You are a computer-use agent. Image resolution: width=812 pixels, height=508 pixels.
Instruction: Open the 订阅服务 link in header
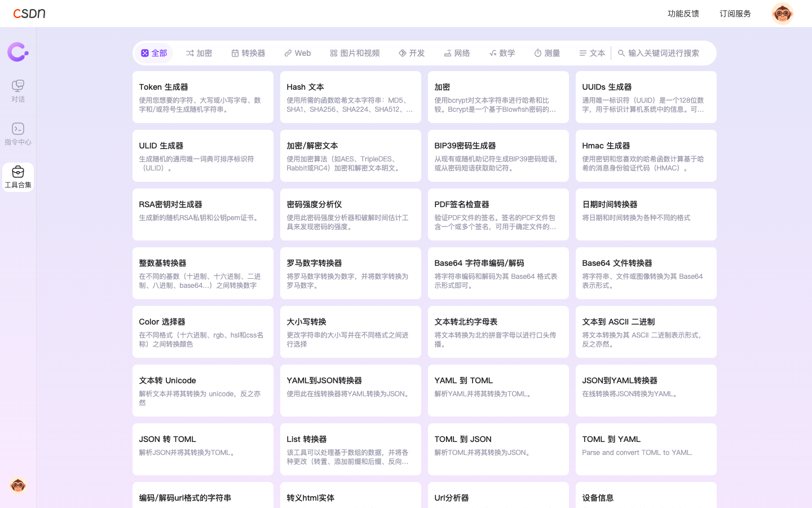click(x=735, y=14)
